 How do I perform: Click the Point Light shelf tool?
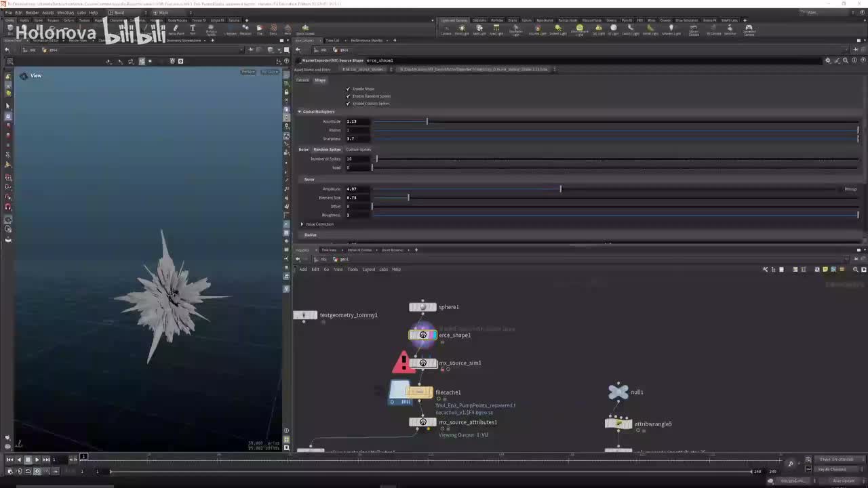pyautogui.click(x=462, y=30)
